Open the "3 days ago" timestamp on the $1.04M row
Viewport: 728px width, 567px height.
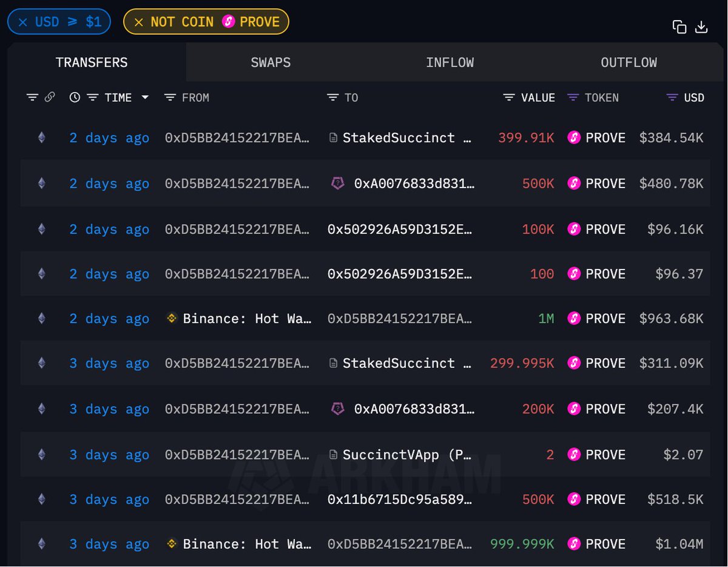[109, 544]
